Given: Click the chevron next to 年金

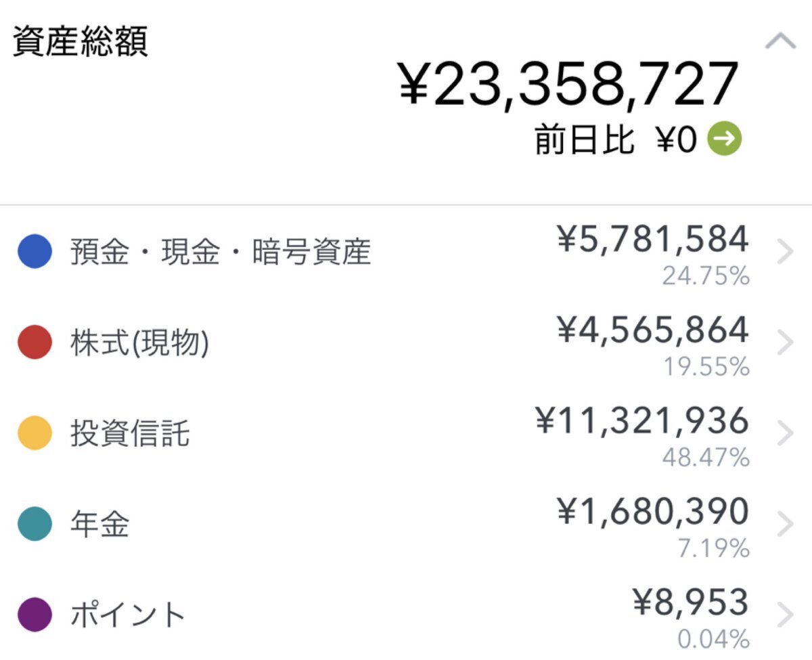Looking at the screenshot, I should [785, 525].
